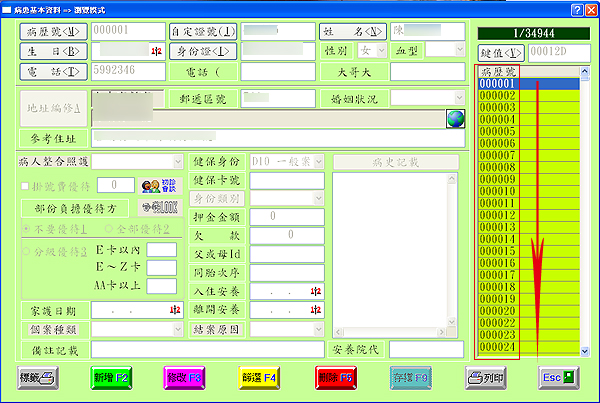Select the 不要優待 radio button
Screen dimensions: 600x403
(x=26, y=230)
